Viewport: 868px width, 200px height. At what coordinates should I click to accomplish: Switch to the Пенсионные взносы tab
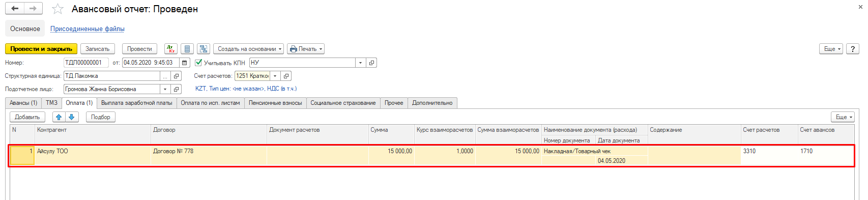point(275,103)
